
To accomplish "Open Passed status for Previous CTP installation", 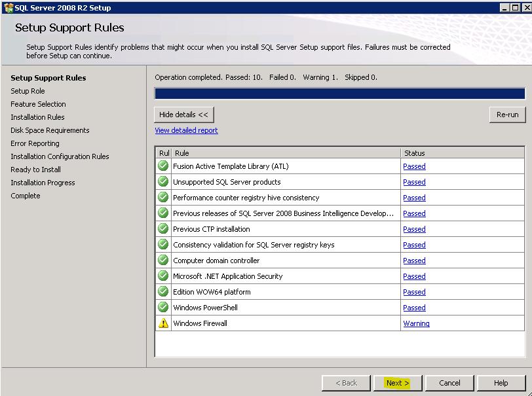I will (414, 229).
